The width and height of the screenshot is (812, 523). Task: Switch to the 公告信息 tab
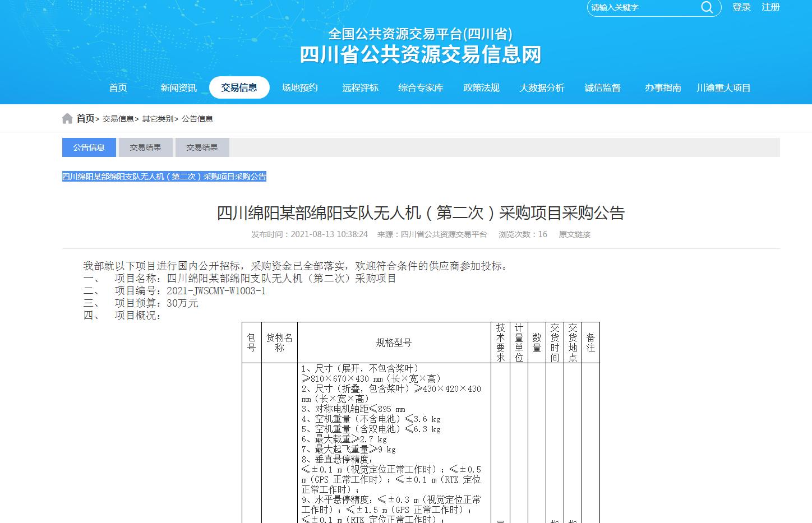pyautogui.click(x=89, y=147)
